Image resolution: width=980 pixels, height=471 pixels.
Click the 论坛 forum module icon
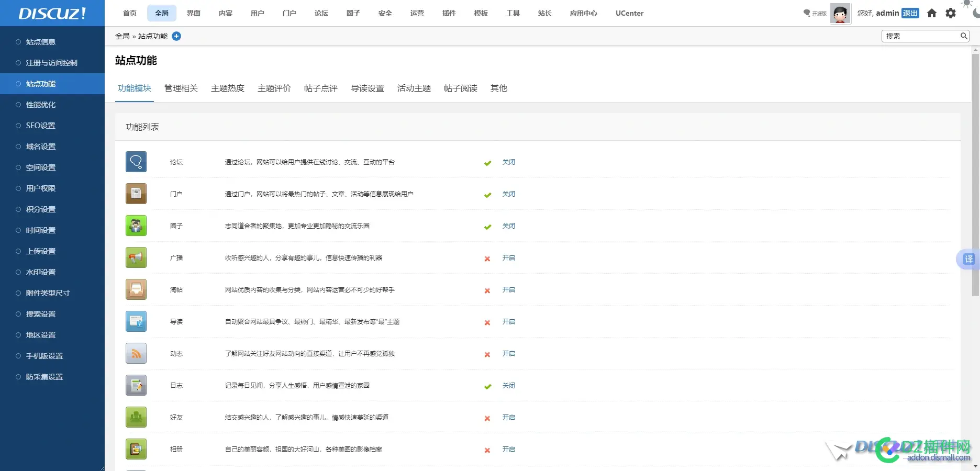pyautogui.click(x=136, y=162)
